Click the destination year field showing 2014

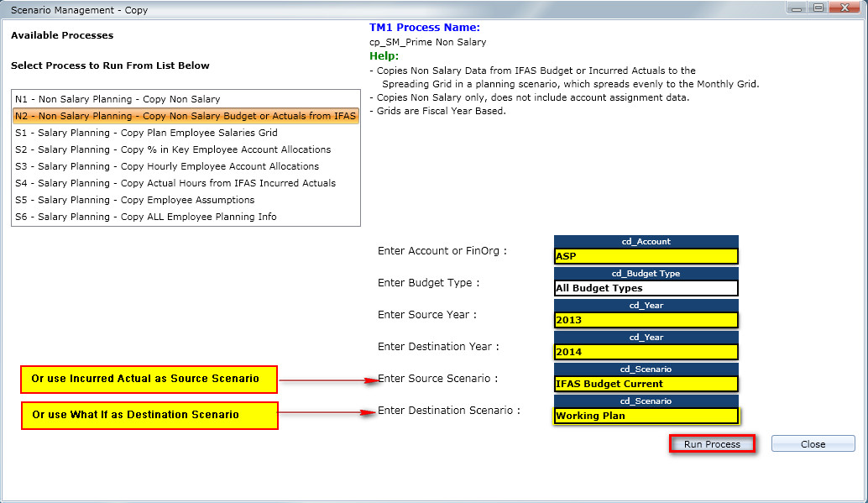click(646, 352)
